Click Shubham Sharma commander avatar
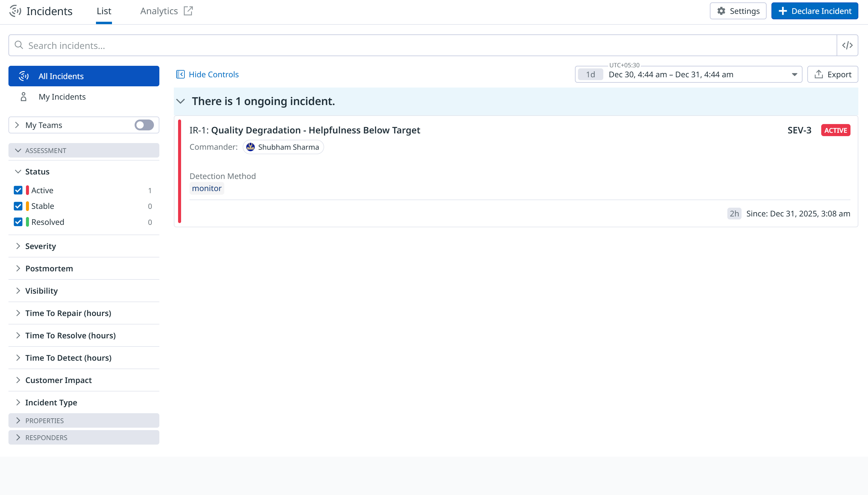 [x=251, y=147]
